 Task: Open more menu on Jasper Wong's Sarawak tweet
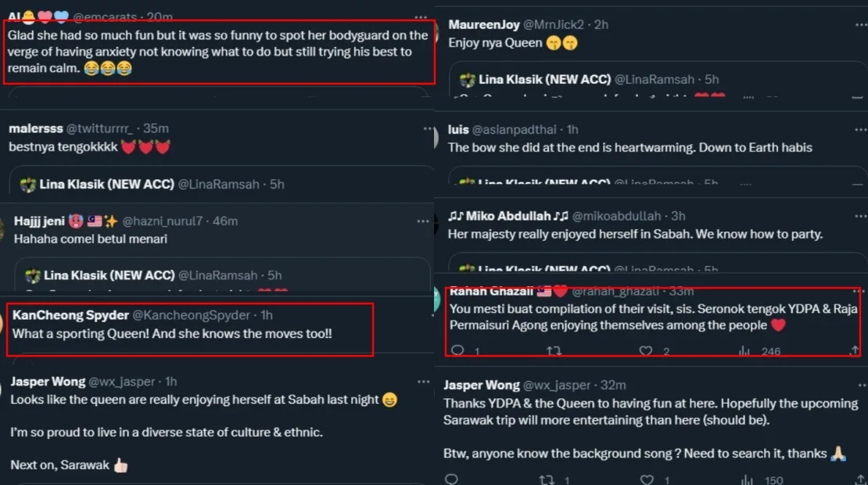point(423,382)
